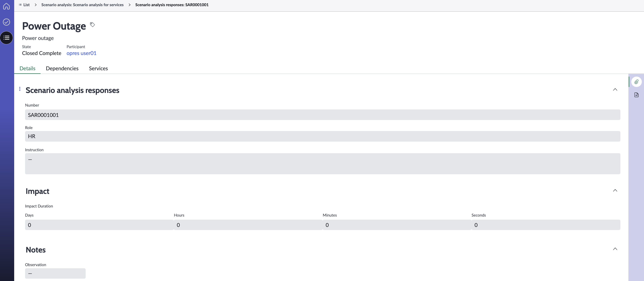Click the Impact Duration label

pos(39,206)
